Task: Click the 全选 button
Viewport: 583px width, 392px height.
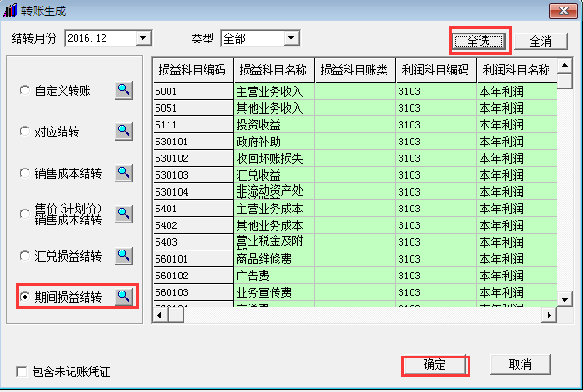Action: point(479,41)
